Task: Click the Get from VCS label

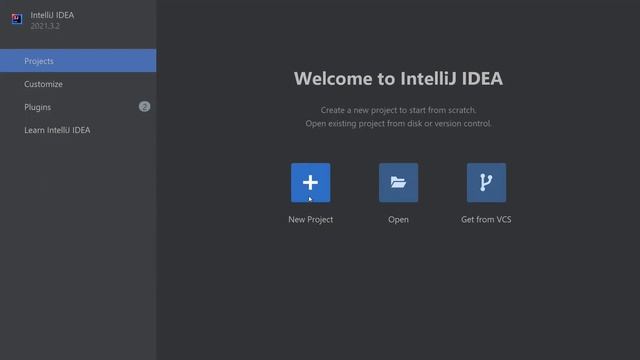Action: tap(486, 219)
